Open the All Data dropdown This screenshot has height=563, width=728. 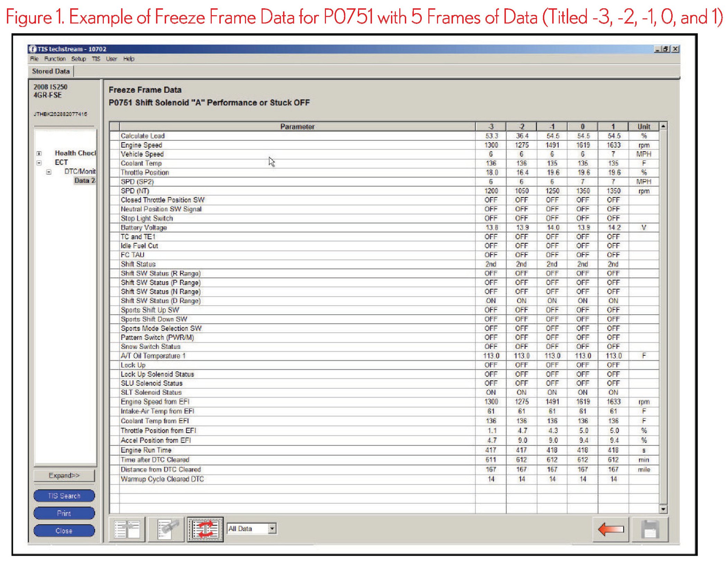pos(272,528)
